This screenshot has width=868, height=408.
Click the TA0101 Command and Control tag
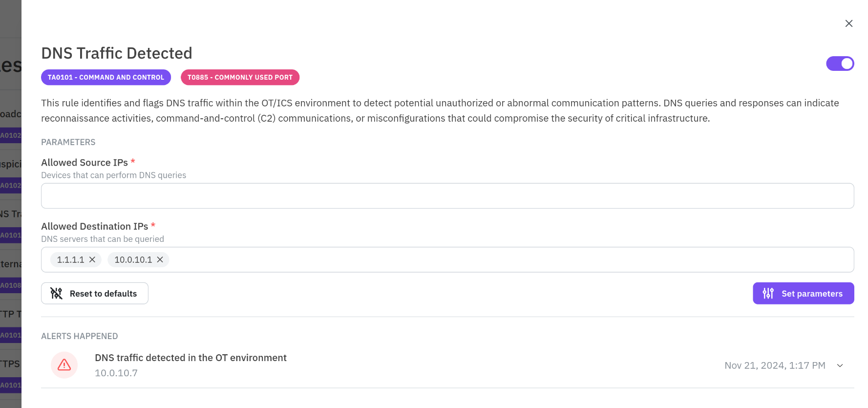[106, 77]
